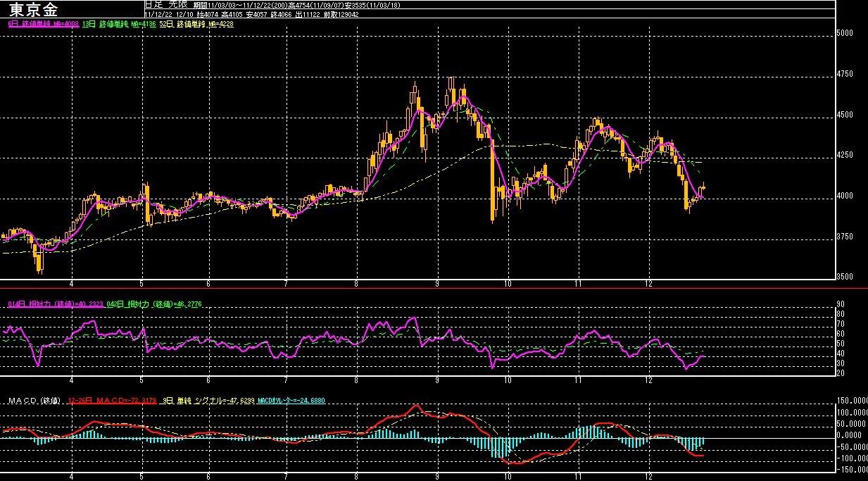Image resolution: width=868 pixels, height=481 pixels.
Task: Click month 11 label under RSI panel
Action: pos(578,380)
